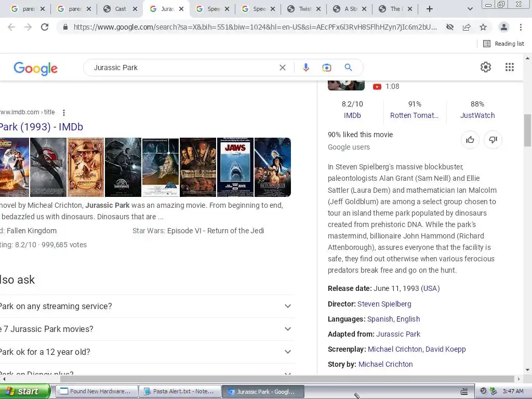The height and width of the screenshot is (399, 532).
Task: Share this page from address bar
Action: point(467,27)
